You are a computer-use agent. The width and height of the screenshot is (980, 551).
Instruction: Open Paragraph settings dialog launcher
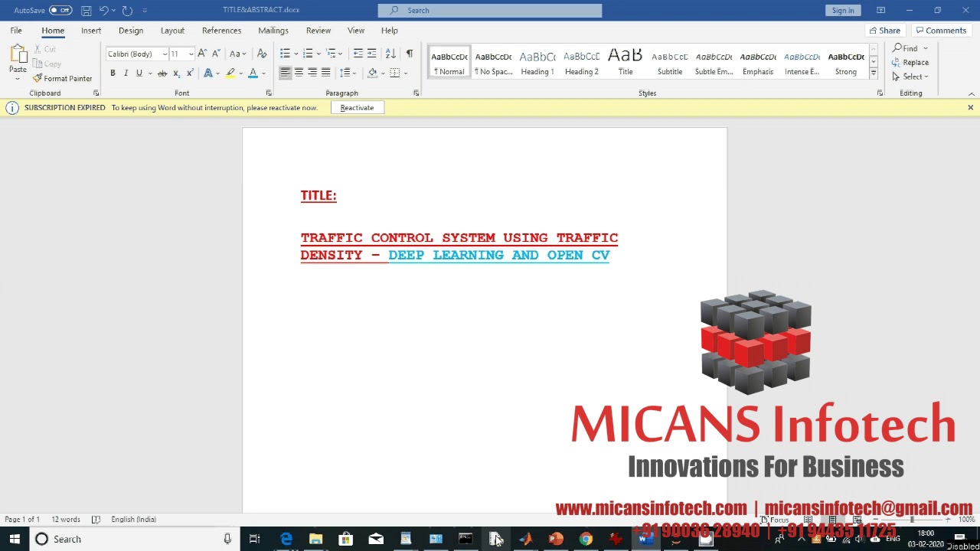pyautogui.click(x=416, y=93)
